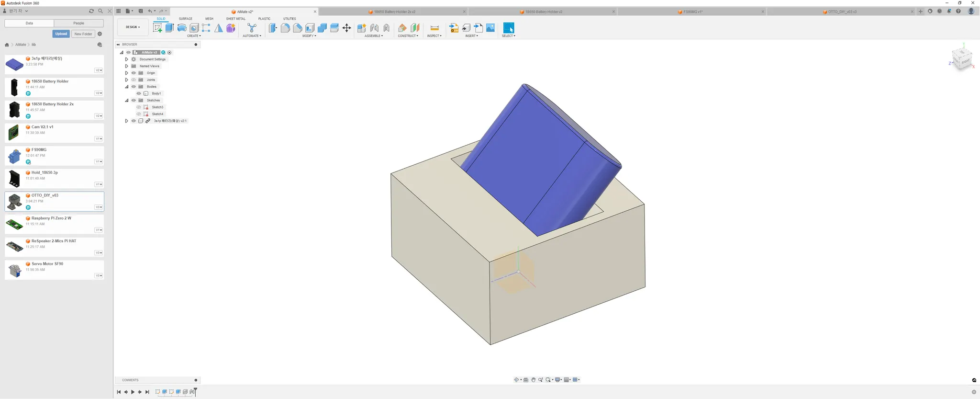Viewport: 980px width, 399px height.
Task: Open the Raspberry Pi Zero 2 W thumbnail
Action: point(14,224)
